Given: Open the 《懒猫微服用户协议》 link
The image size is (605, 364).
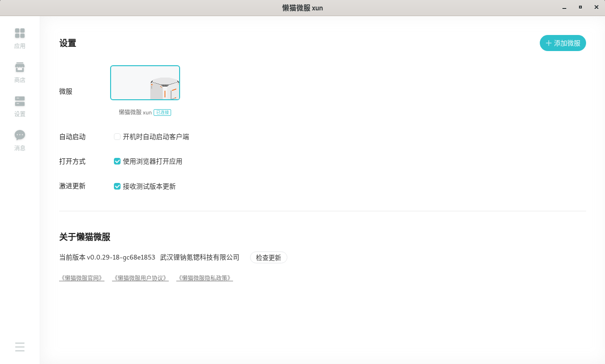Looking at the screenshot, I should click(140, 278).
